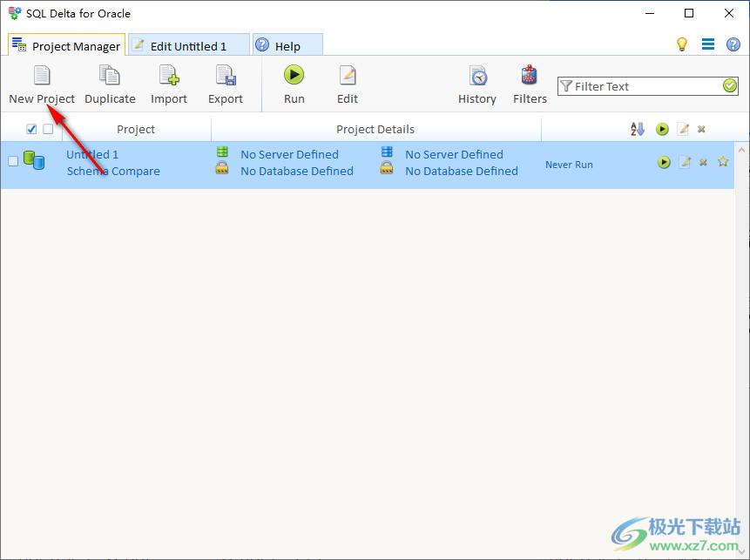750x560 pixels.
Task: Click the run icon in the column header
Action: tap(663, 129)
